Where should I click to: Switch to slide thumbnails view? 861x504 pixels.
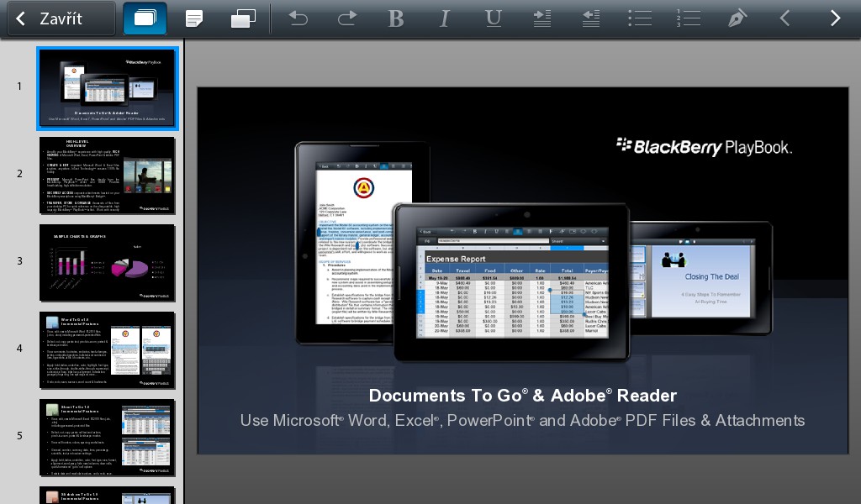pos(145,18)
